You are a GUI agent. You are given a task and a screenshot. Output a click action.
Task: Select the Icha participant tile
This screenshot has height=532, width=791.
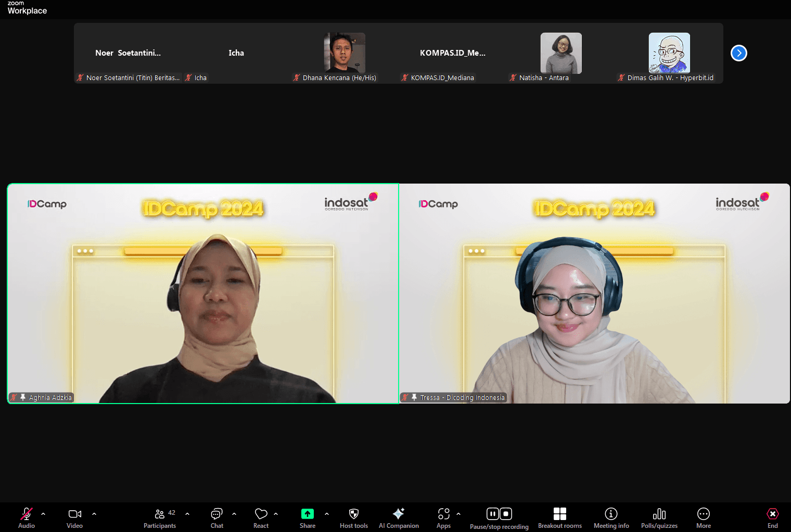click(x=236, y=53)
